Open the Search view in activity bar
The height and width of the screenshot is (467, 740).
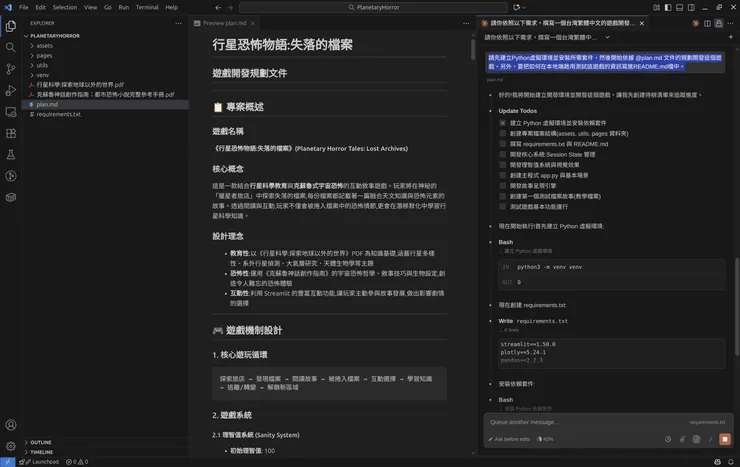click(x=10, y=47)
